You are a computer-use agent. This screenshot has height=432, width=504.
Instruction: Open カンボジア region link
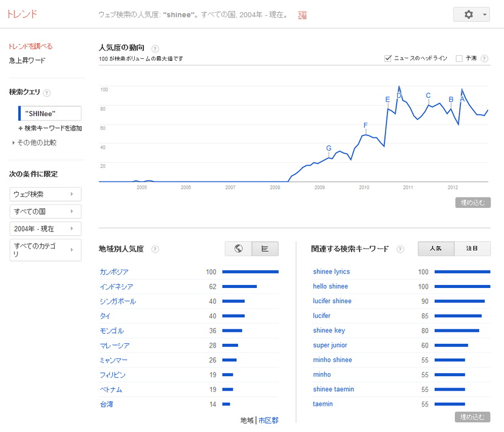114,272
